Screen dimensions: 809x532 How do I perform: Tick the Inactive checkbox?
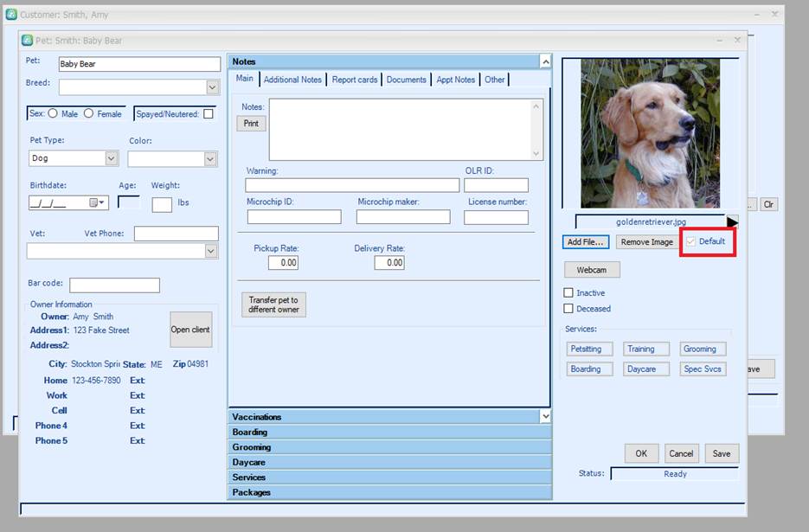(x=568, y=293)
